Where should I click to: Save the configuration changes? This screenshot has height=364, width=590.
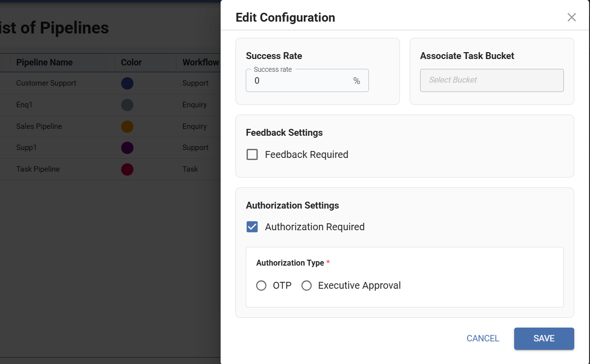[544, 338]
